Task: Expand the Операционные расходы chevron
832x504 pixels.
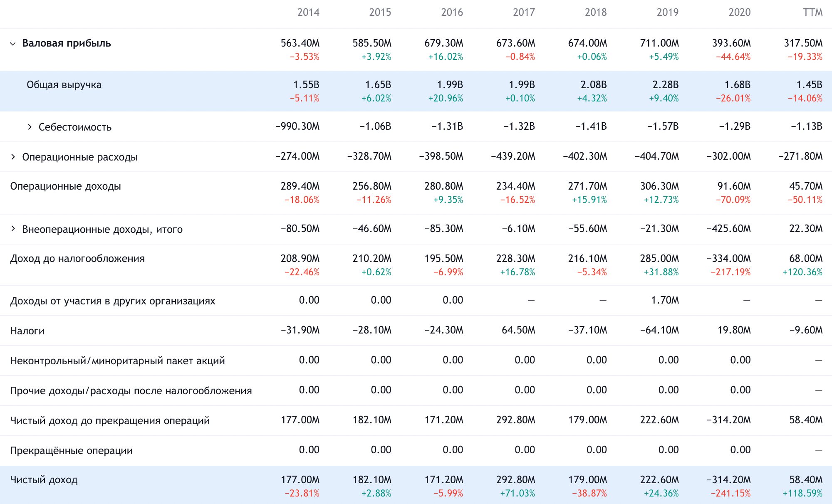Action: 13,157
